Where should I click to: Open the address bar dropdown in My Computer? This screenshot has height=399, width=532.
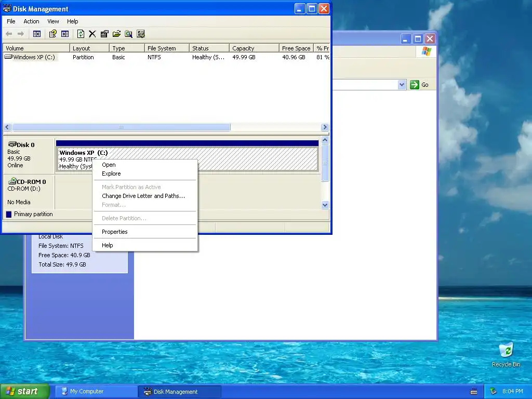pos(402,85)
